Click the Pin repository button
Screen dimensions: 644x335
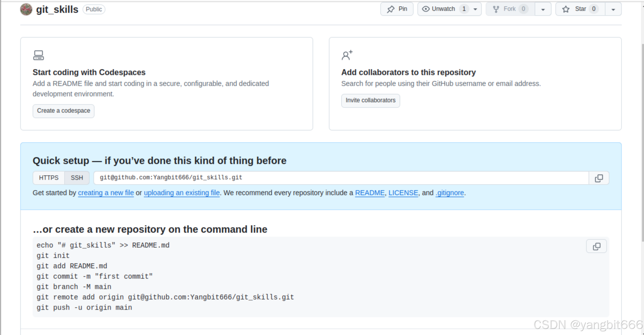point(397,9)
